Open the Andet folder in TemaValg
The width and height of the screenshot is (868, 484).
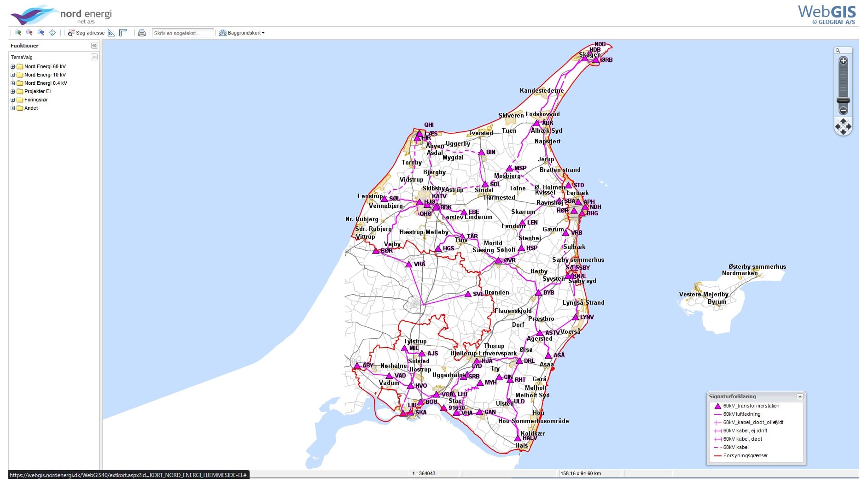click(x=30, y=108)
